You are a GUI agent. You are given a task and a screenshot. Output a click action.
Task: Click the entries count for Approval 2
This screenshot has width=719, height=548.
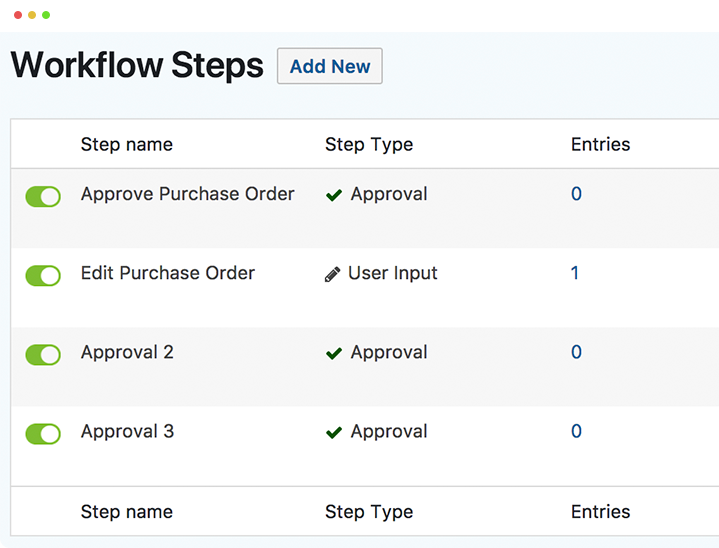tap(576, 352)
